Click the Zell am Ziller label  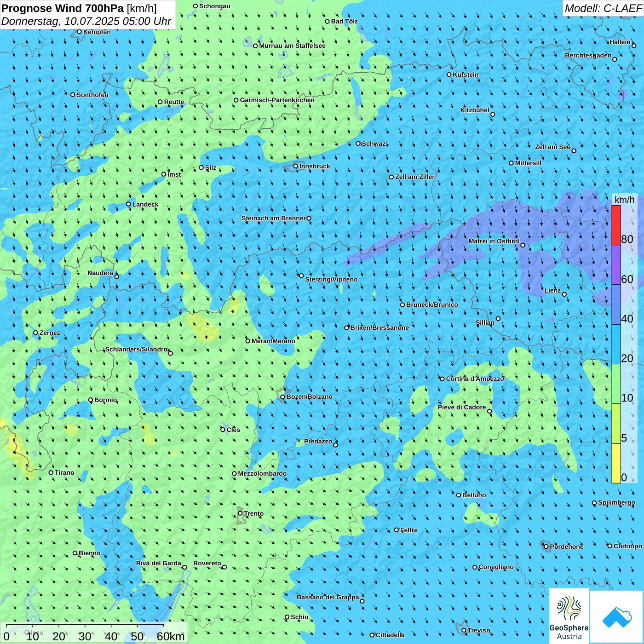pyautogui.click(x=414, y=177)
